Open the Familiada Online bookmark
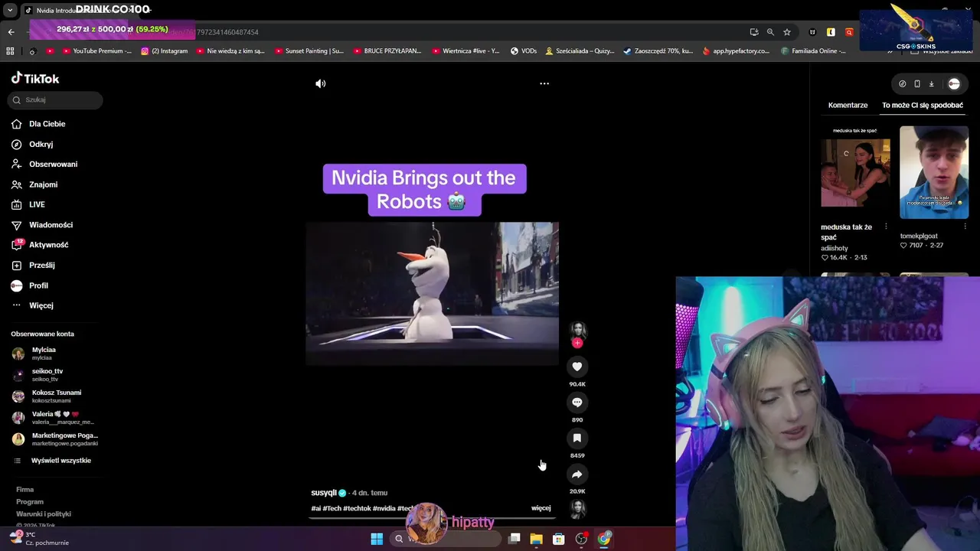The image size is (980, 551). click(x=814, y=51)
